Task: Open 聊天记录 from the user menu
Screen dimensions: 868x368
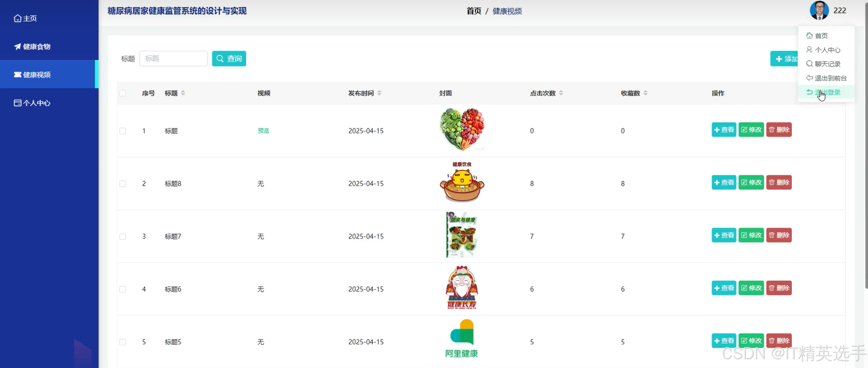Action: tap(827, 64)
